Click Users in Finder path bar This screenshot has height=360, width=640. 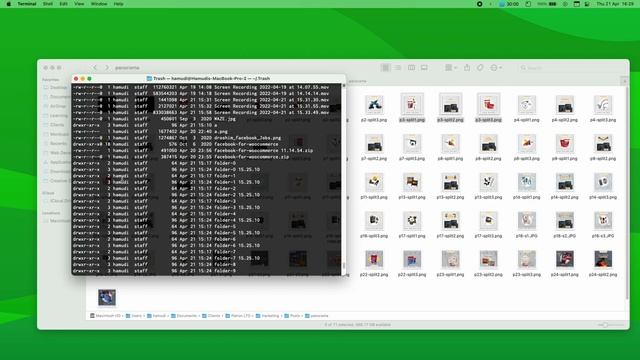(133, 316)
